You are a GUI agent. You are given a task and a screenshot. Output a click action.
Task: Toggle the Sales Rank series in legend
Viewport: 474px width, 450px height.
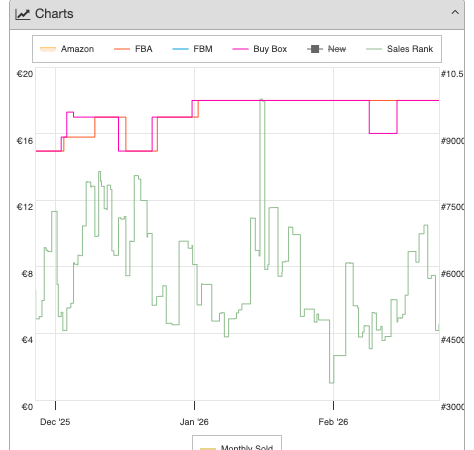coord(399,49)
